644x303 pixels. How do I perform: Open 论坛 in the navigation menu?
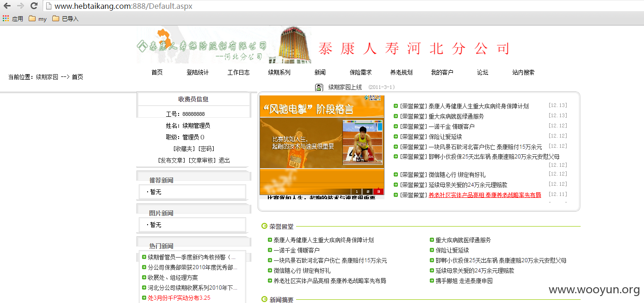pyautogui.click(x=483, y=72)
